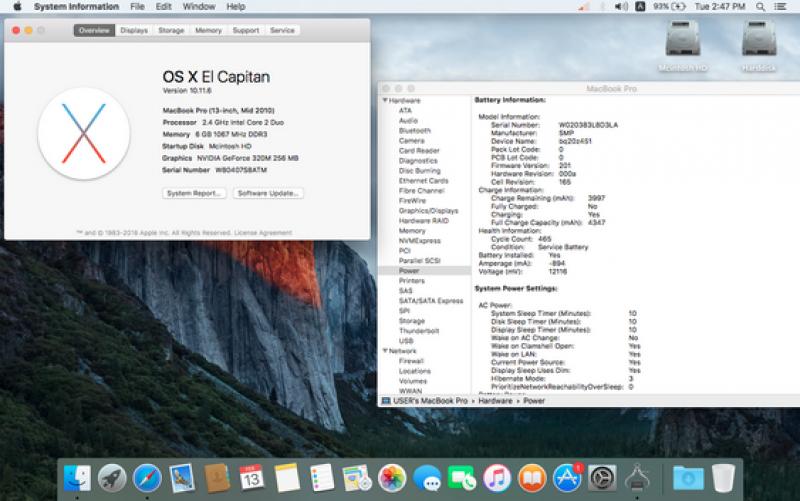
Task: Switch to the Displays tab
Action: click(x=134, y=30)
